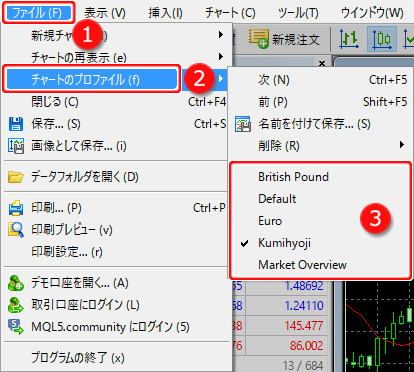This screenshot has width=414, height=372.
Task: Click the 86.002 price cell
Action: 307,346
